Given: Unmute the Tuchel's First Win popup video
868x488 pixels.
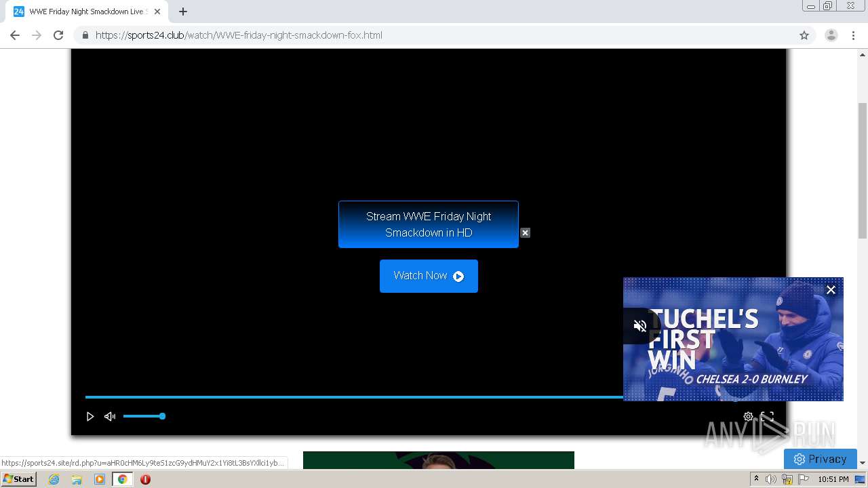Looking at the screenshot, I should tap(639, 326).
